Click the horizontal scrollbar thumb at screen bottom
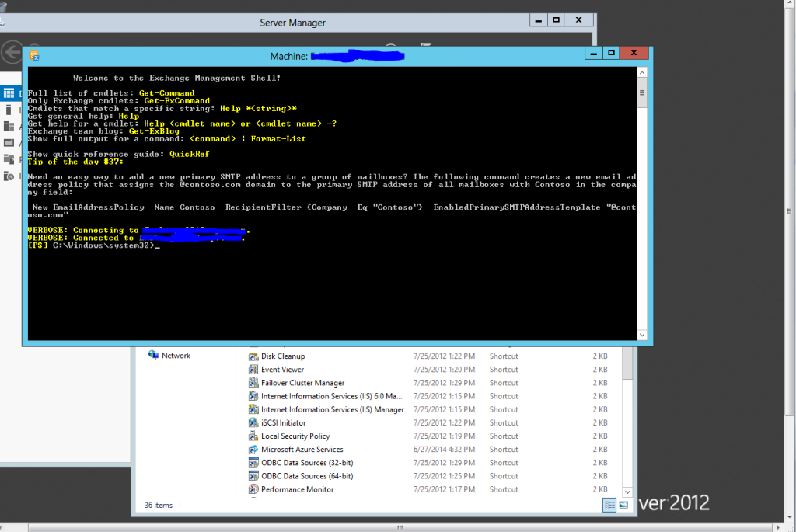 [400, 527]
